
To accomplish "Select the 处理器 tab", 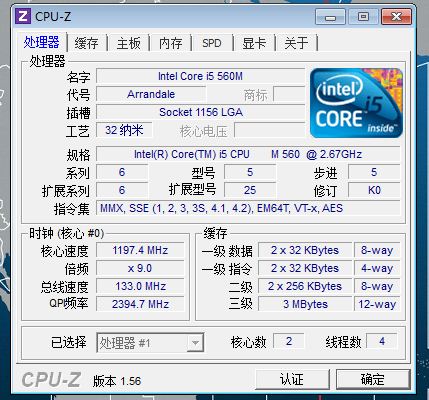I will click(42, 42).
